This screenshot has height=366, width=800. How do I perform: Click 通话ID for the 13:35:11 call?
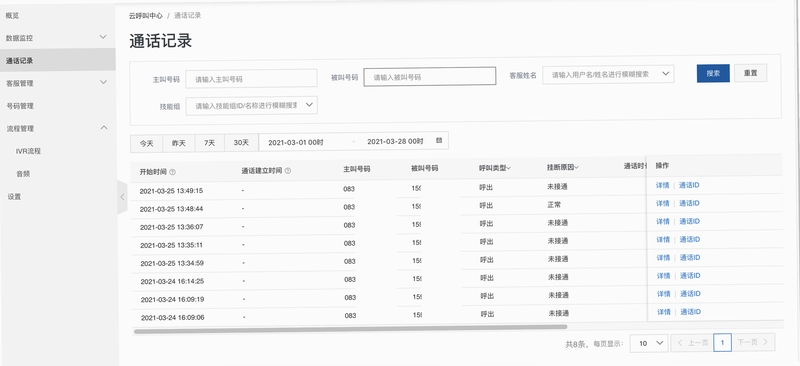pos(690,239)
